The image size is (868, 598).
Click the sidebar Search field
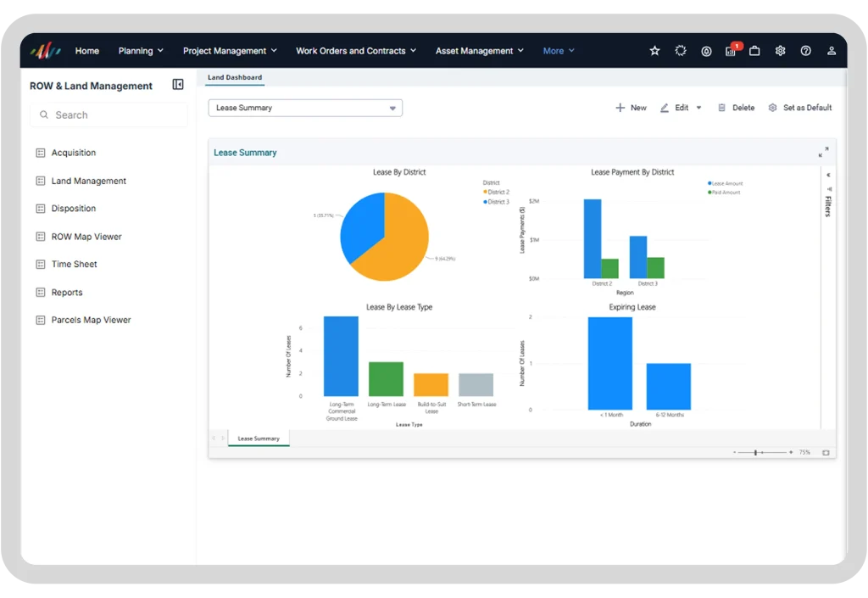(x=108, y=115)
